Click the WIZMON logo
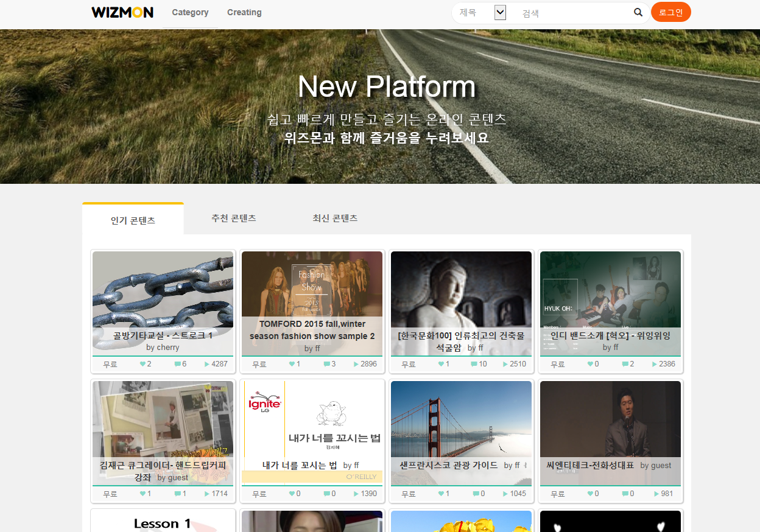This screenshot has height=532, width=760. pos(122,12)
